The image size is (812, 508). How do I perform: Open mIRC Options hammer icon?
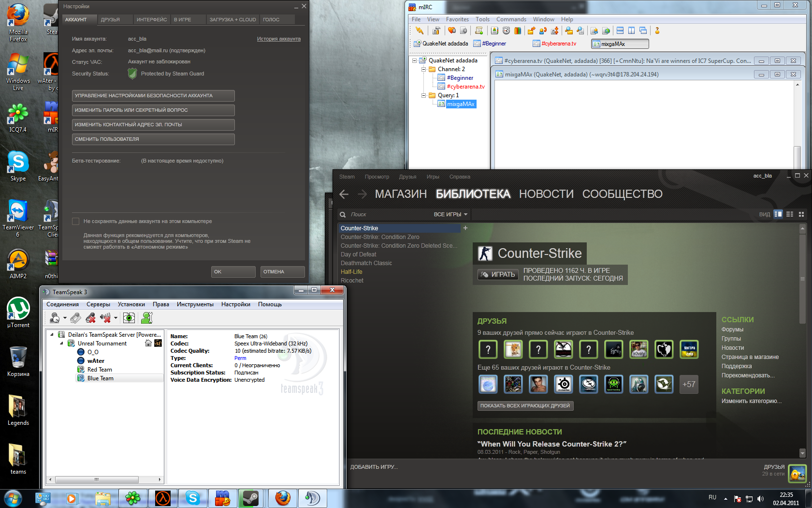[436, 30]
